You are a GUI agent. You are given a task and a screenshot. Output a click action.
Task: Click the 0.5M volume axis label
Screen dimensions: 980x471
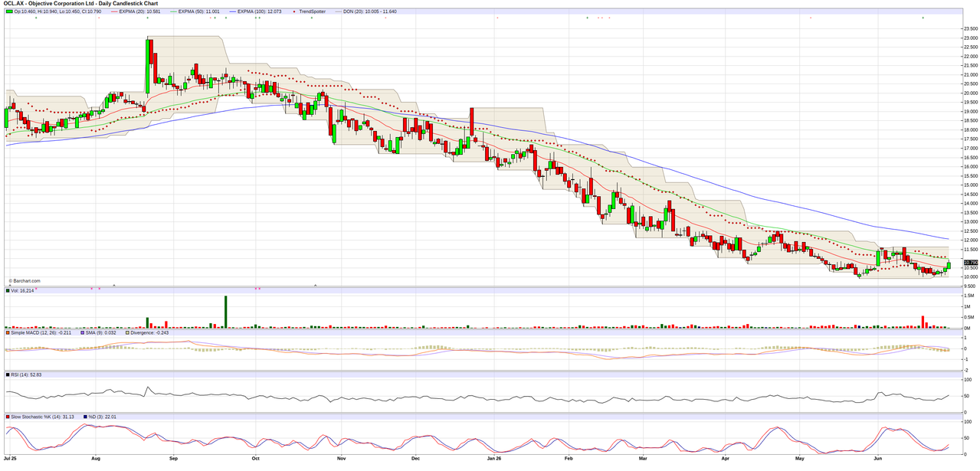tap(969, 317)
